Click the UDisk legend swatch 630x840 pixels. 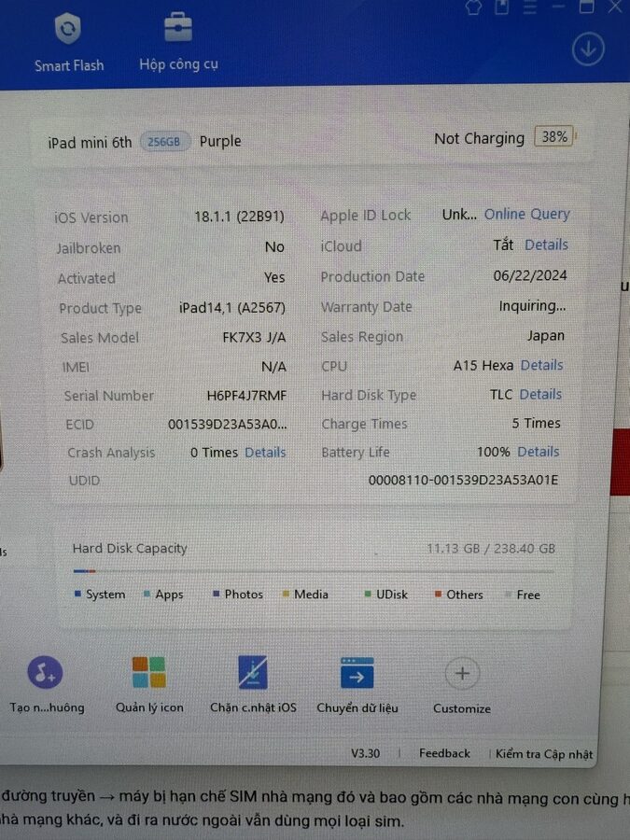[368, 594]
